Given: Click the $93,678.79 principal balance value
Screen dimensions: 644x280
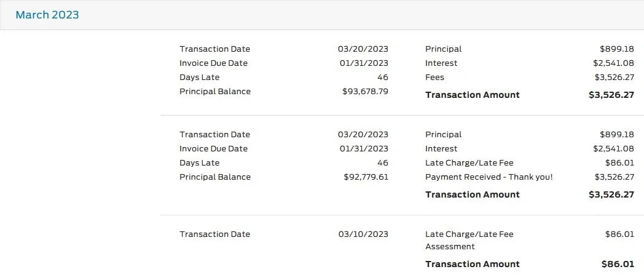Looking at the screenshot, I should pos(365,92).
